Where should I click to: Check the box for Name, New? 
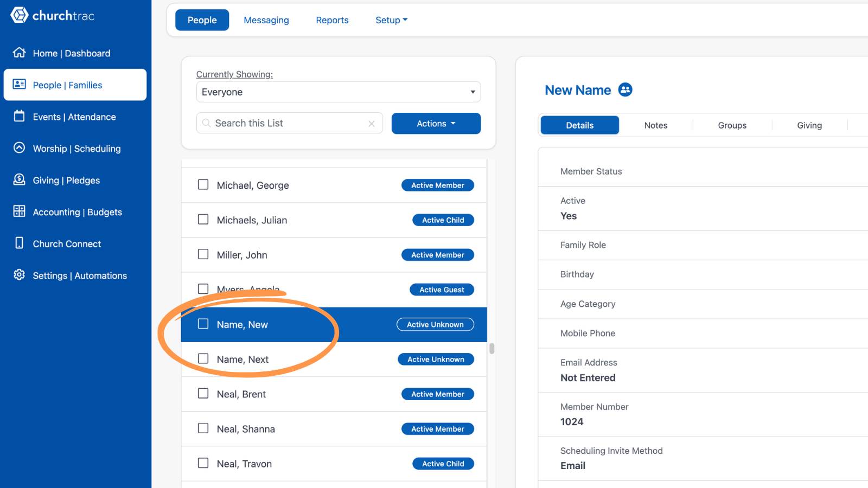(203, 324)
